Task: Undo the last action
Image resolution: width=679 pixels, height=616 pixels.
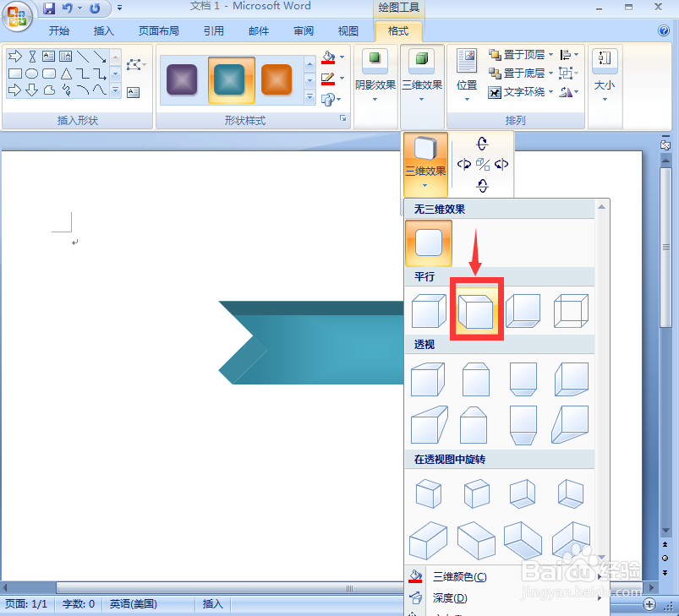Action: pos(67,8)
